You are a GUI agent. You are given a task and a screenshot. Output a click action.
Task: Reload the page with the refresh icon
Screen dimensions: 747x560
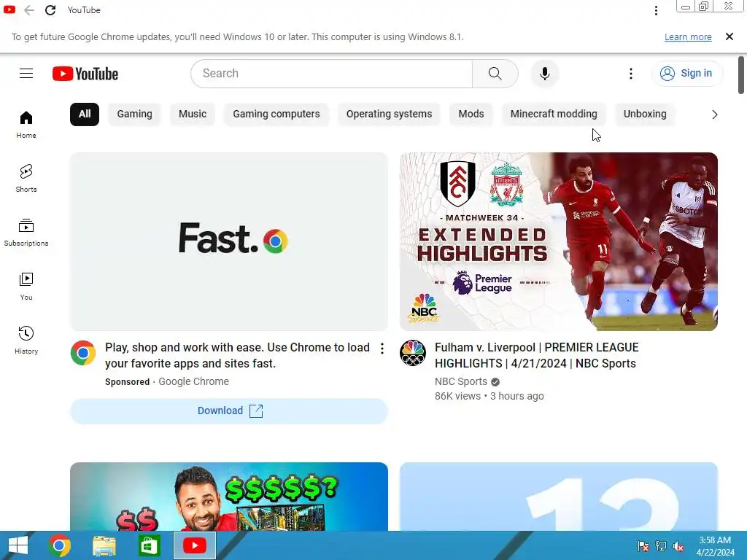pyautogui.click(x=50, y=10)
